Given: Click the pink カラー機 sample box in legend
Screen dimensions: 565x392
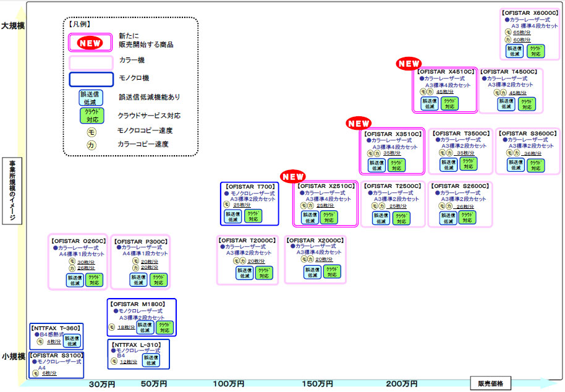Looking at the screenshot, I should pyautogui.click(x=91, y=62).
